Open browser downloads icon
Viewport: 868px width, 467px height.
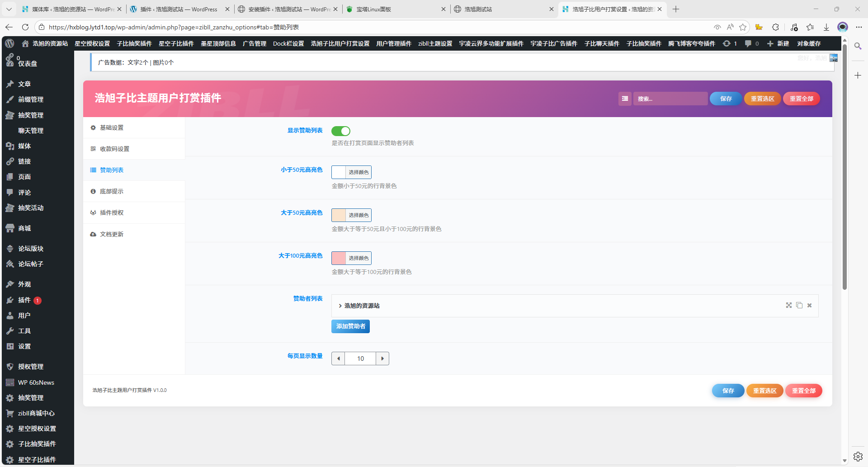pos(826,27)
